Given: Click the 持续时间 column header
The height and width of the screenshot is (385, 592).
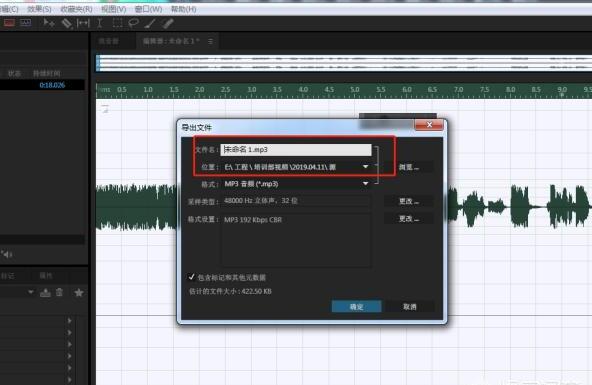Looking at the screenshot, I should pos(47,74).
